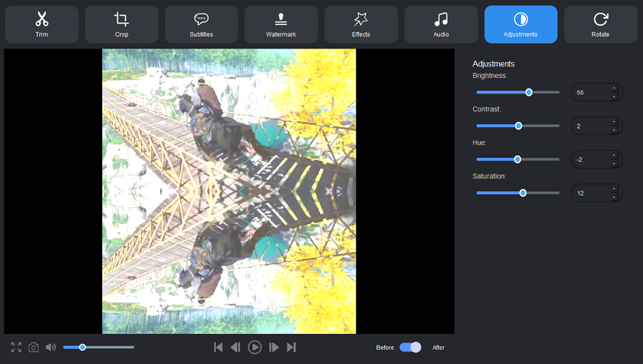Decrease Contrast with the down arrow
This screenshot has width=643, height=364.
[614, 131]
